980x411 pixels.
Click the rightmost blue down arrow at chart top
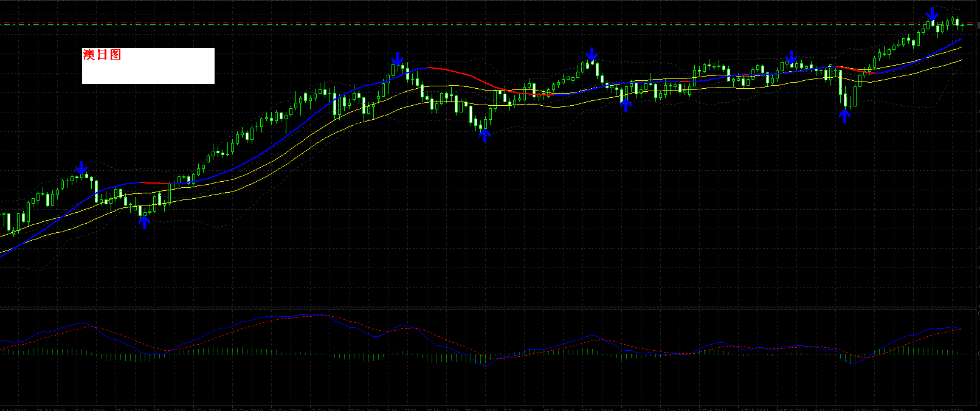pyautogui.click(x=932, y=14)
